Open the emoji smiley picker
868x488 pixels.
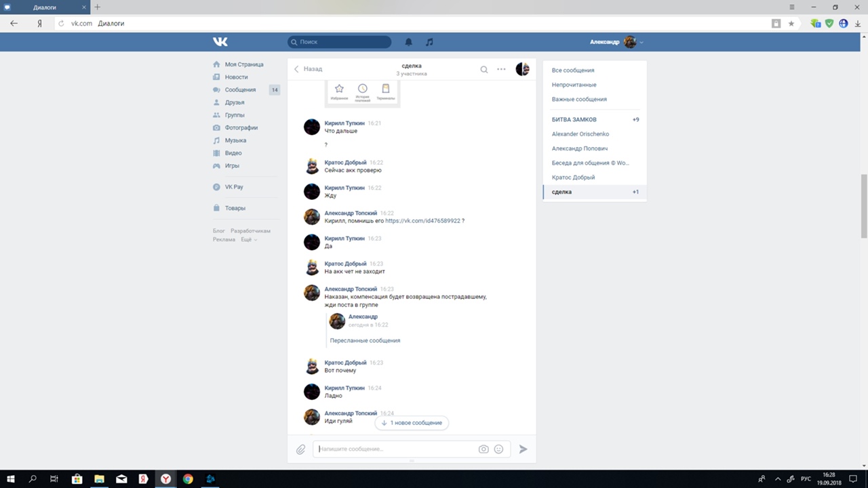click(498, 449)
